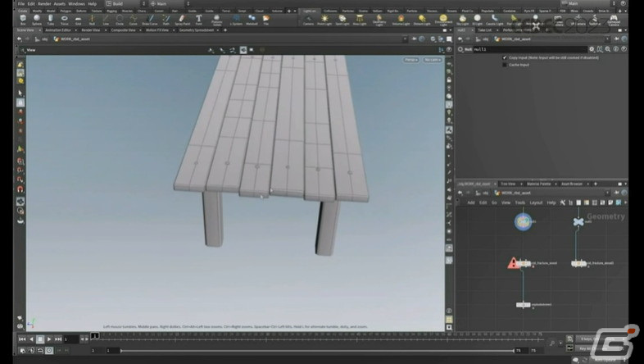Screen dimensions: 644x364
Task: Open network editor Layout menu
Action: coord(536,202)
